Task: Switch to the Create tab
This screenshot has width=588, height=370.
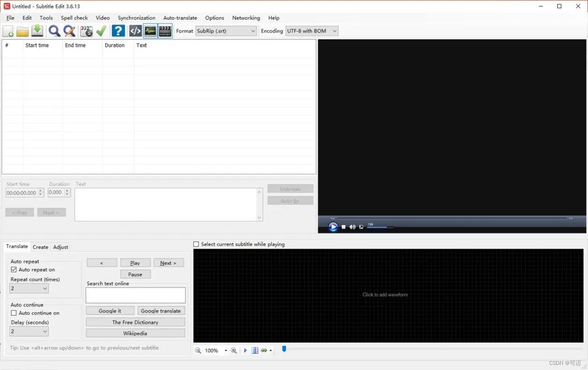Action: coord(40,247)
